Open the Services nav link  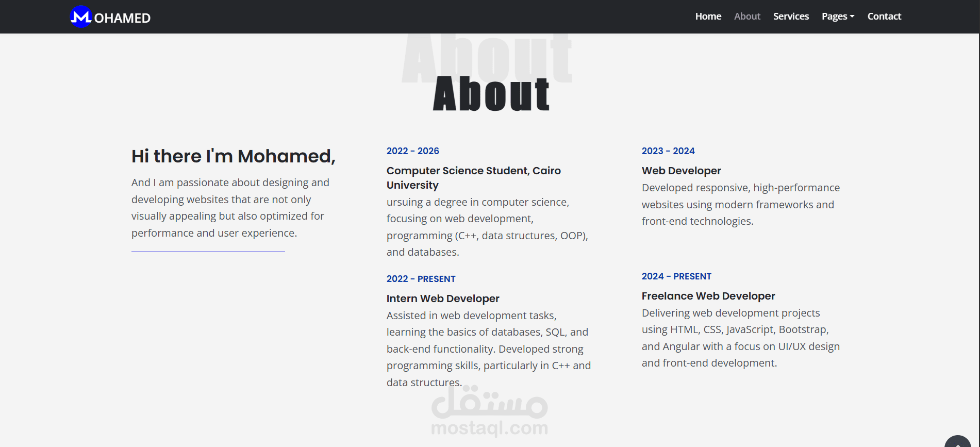coord(791,16)
